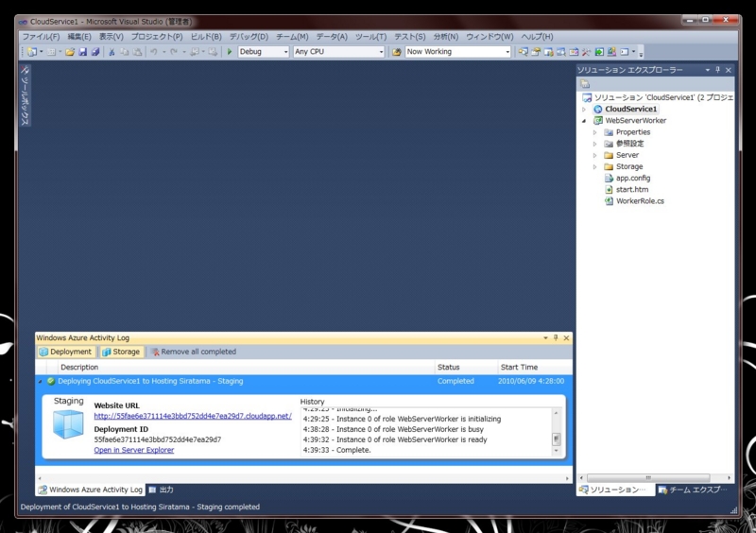The height and width of the screenshot is (533, 756).
Task: Select app.config in Solution Explorer
Action: [633, 178]
